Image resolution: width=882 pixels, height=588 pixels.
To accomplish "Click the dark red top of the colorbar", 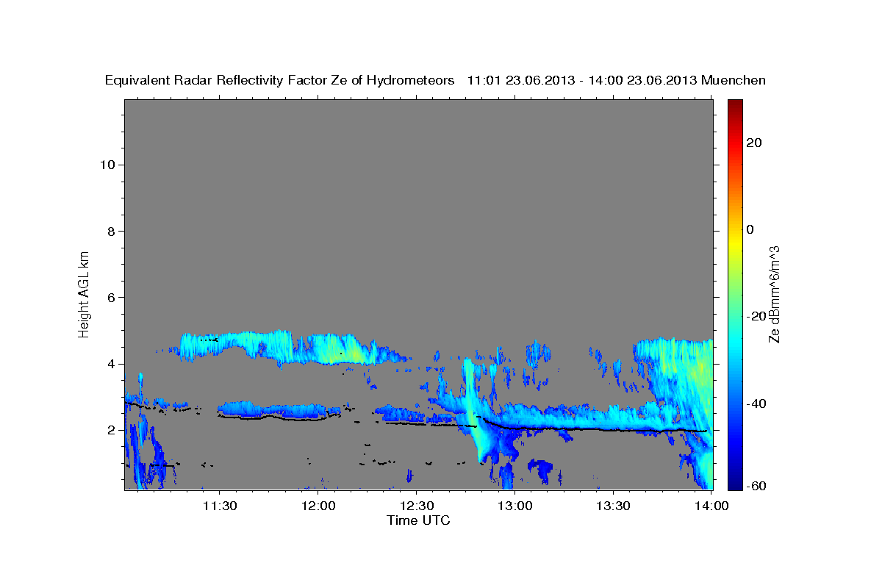I will click(734, 107).
